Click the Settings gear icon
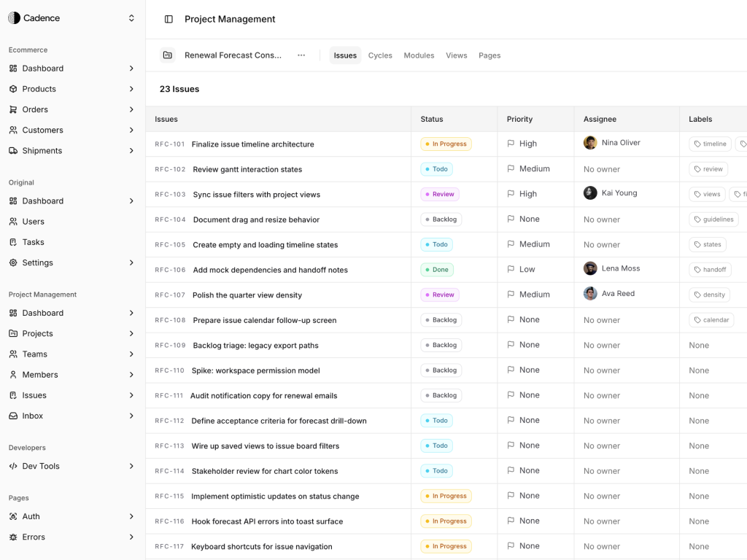The height and width of the screenshot is (560, 747). 13,262
